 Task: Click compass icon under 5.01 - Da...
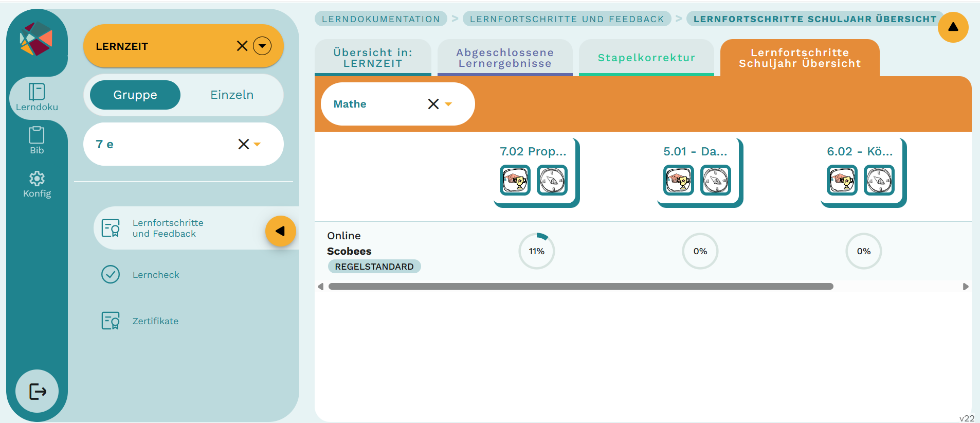point(716,180)
